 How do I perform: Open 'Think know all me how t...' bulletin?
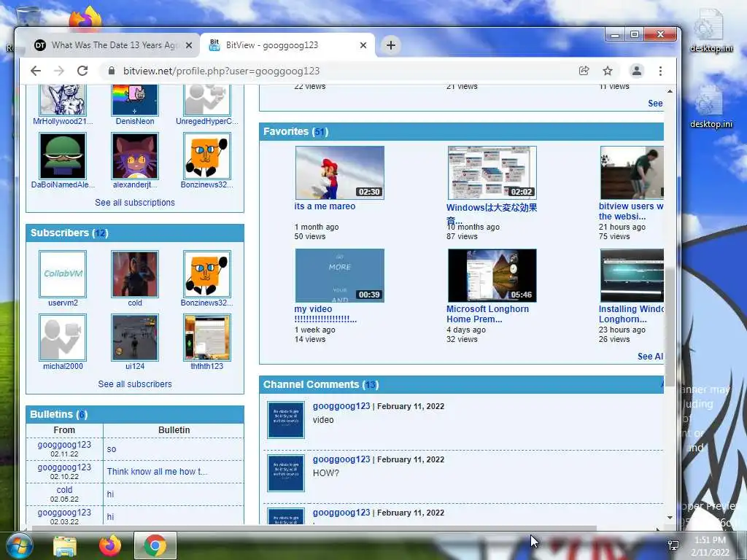pyautogui.click(x=158, y=472)
